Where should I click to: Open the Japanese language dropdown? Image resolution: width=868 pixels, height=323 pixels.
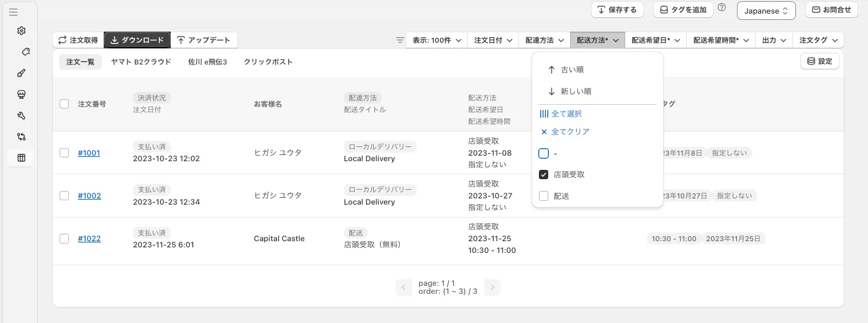click(x=766, y=11)
